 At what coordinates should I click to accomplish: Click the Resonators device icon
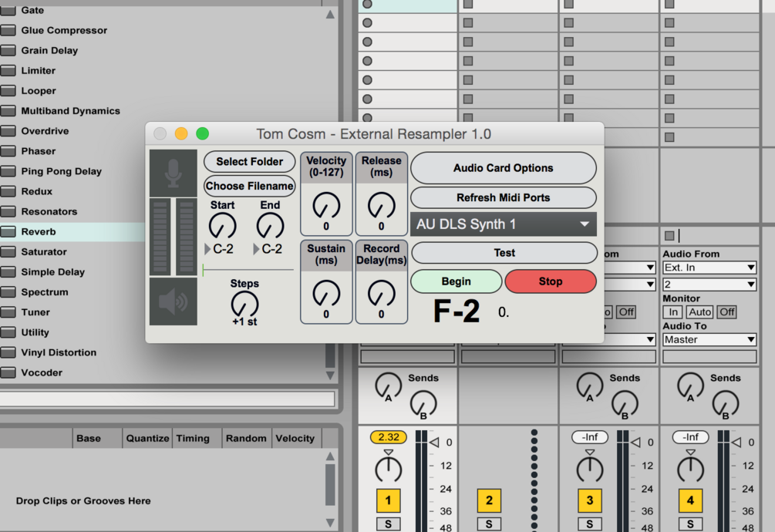pos(8,211)
